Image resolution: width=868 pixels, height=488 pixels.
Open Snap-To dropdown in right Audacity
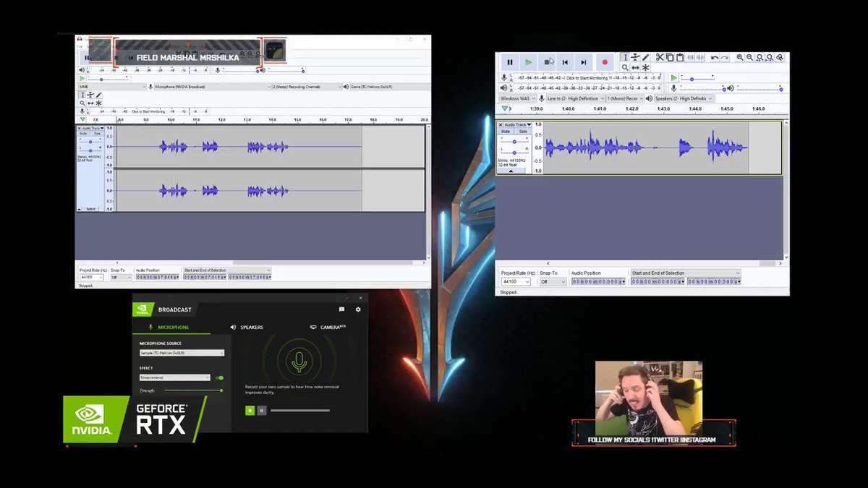pyautogui.click(x=553, y=281)
